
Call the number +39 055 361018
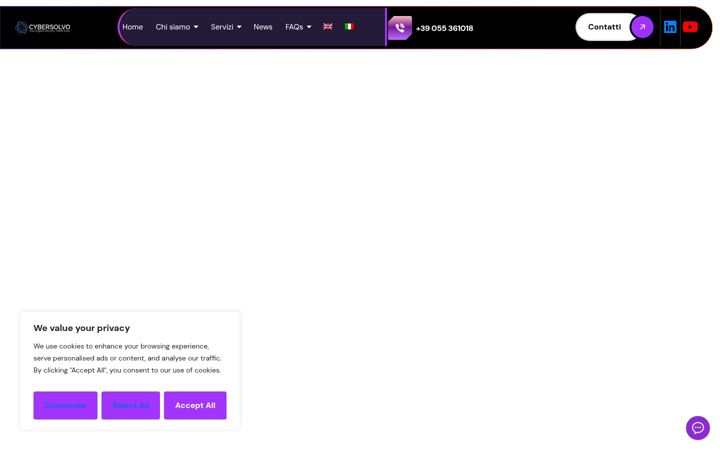444,28
